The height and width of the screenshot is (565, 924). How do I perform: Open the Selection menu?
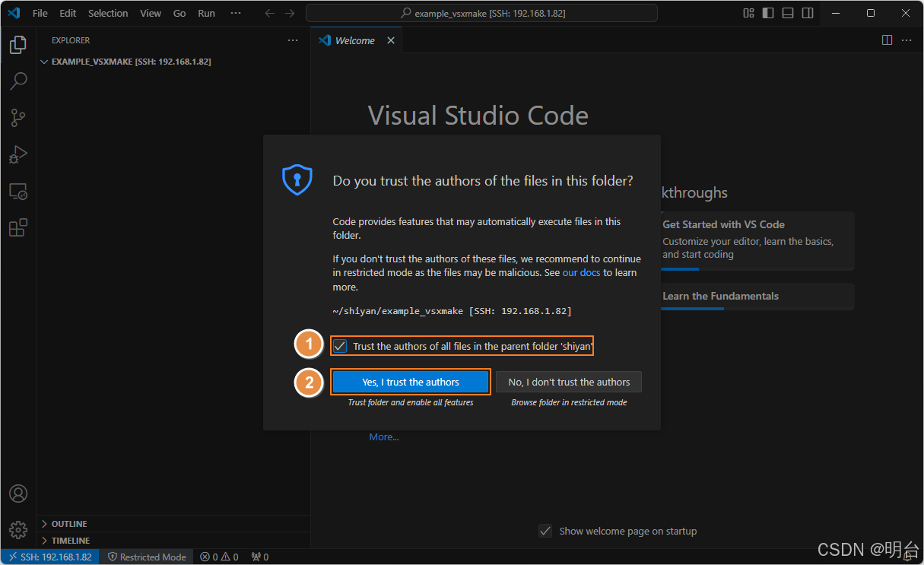(108, 13)
